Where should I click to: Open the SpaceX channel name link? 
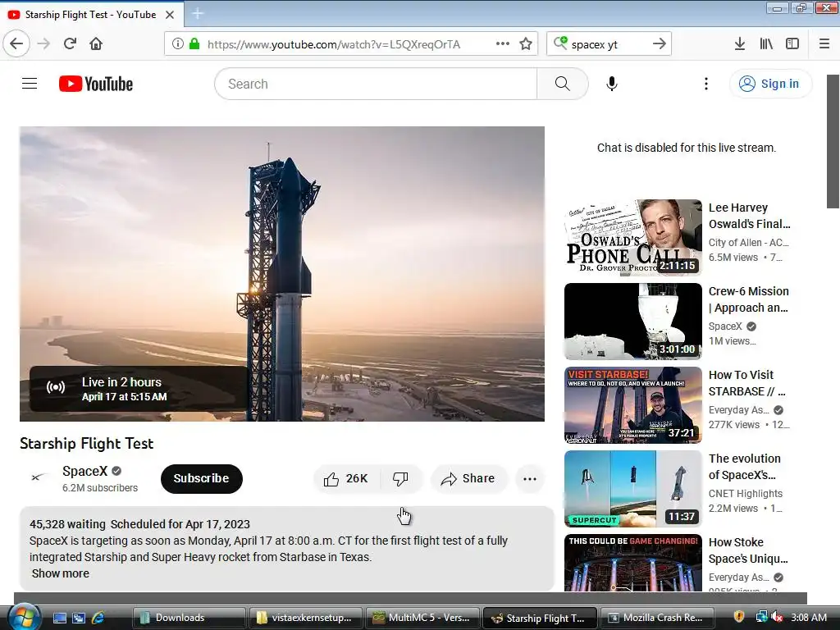(x=84, y=471)
